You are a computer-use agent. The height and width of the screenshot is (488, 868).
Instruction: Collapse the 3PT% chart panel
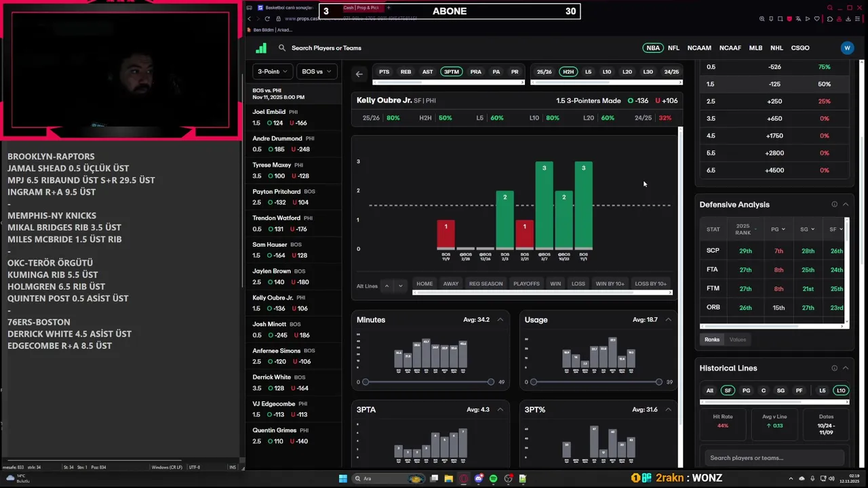[668, 409]
